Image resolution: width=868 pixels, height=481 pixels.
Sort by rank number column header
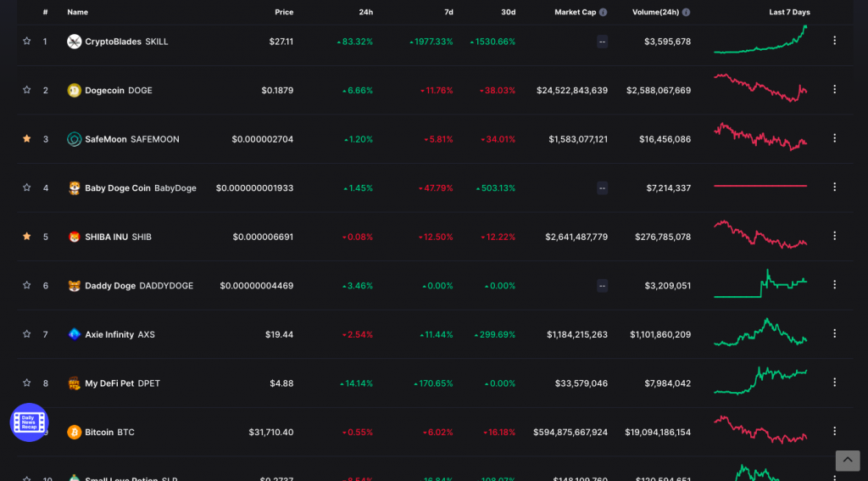(x=46, y=12)
